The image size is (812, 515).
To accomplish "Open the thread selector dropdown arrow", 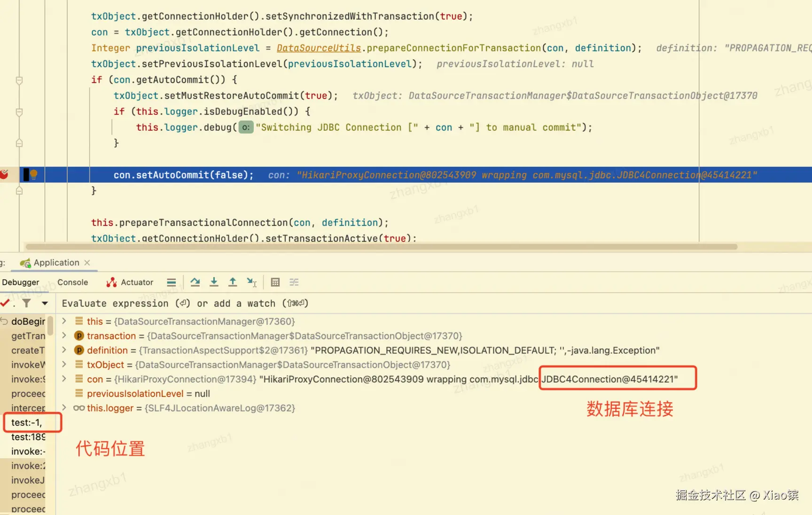I will 45,304.
